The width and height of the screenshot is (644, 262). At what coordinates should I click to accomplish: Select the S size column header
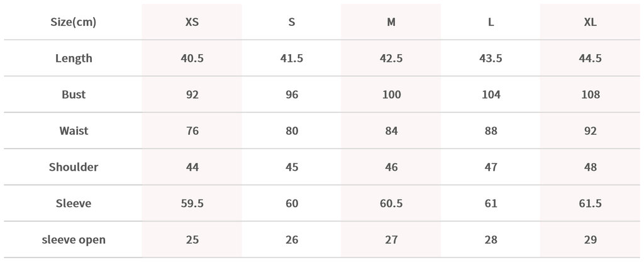291,22
